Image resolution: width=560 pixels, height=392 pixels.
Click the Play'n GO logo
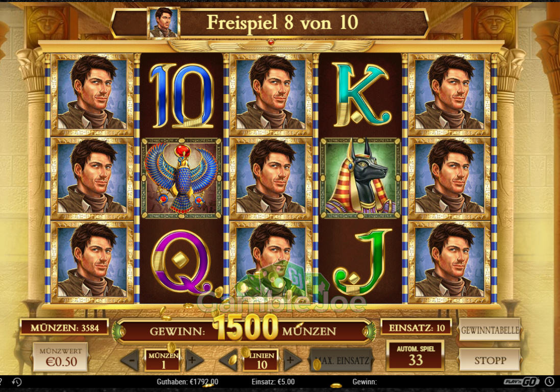521,382
